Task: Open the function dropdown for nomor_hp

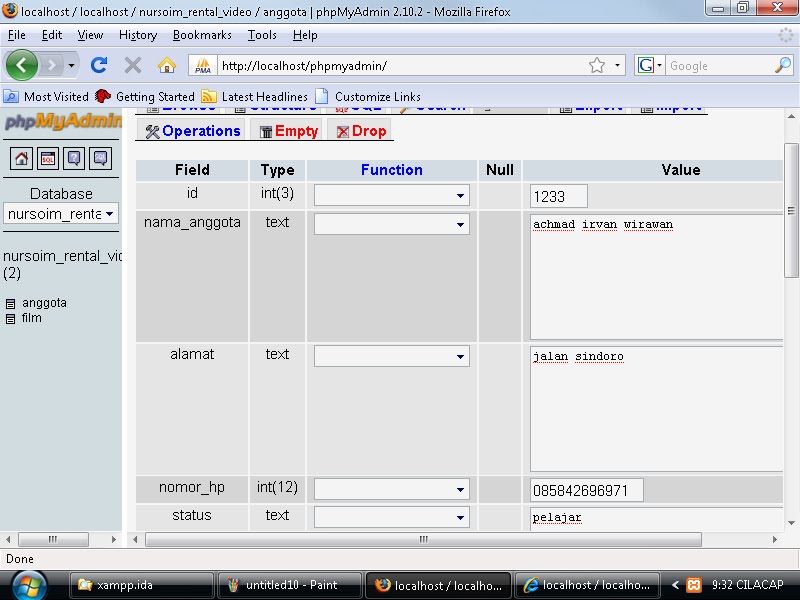Action: click(391, 489)
